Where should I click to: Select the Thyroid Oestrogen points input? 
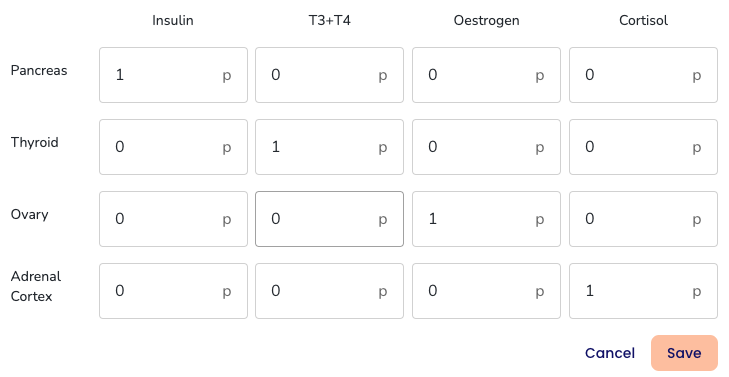click(486, 147)
